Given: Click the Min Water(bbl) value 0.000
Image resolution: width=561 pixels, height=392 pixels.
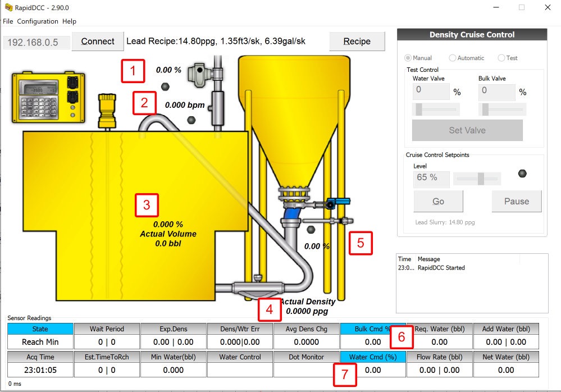Looking at the screenshot, I should [173, 370].
